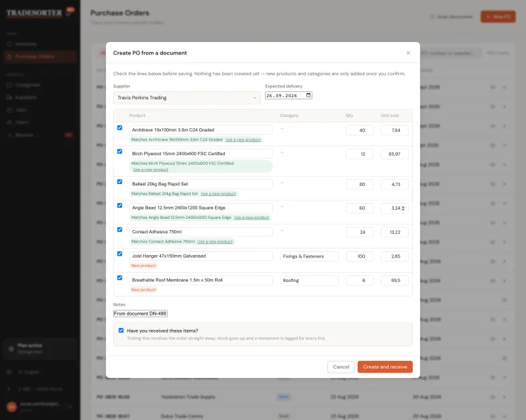Edit the Ballast 20kg Bag name field
This screenshot has width=526, height=420.
coord(201,184)
